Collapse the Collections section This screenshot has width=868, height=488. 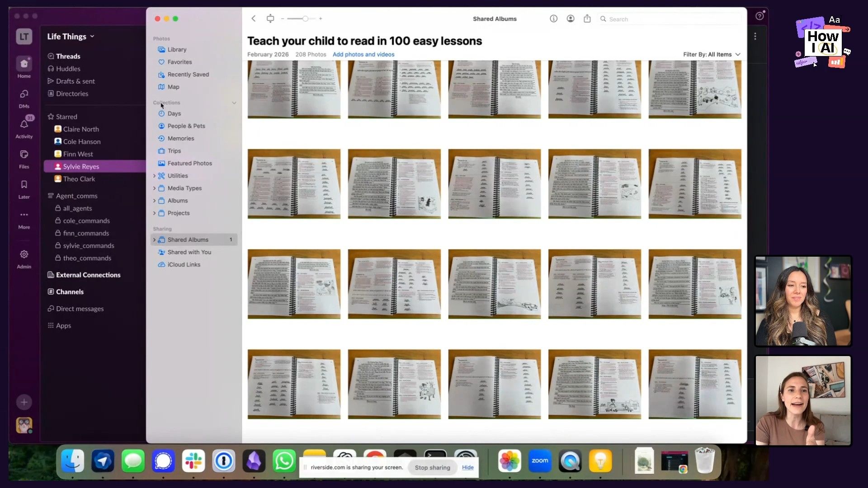pos(234,103)
